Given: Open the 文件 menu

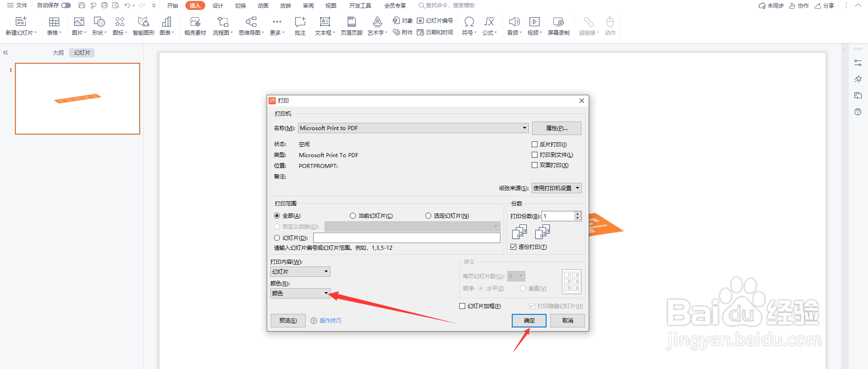Looking at the screenshot, I should tap(17, 5).
